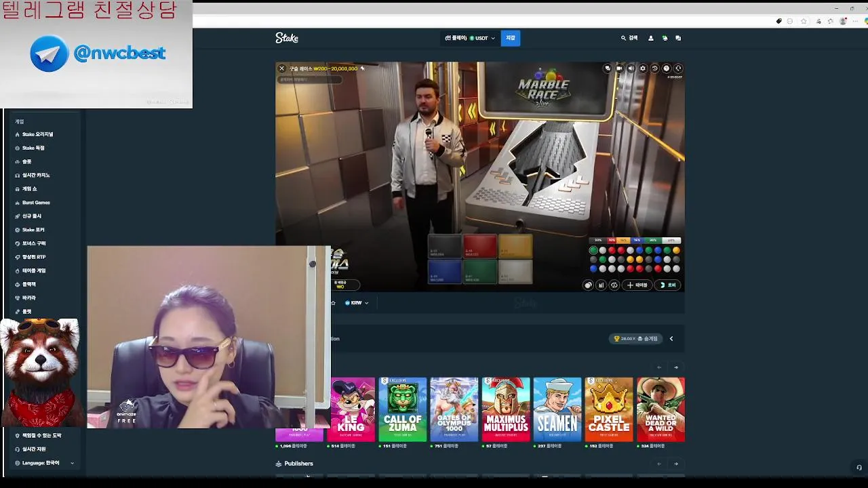Bet on the blue marble tile
This screenshot has height=488, width=868.
pyautogui.click(x=444, y=271)
